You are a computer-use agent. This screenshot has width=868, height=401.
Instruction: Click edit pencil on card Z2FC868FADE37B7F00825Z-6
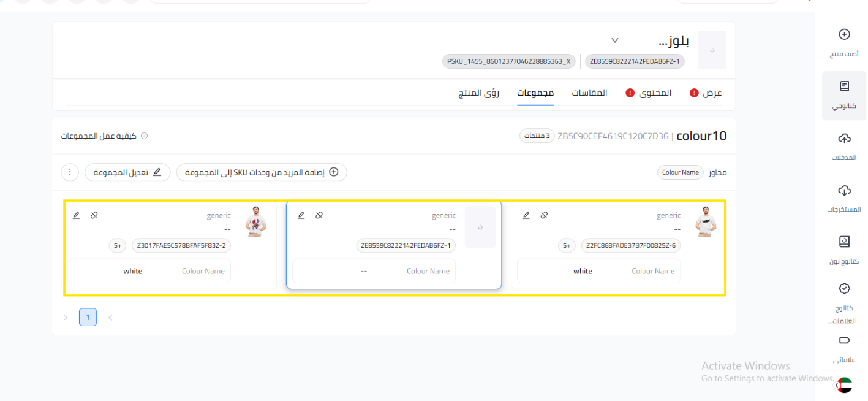pyautogui.click(x=526, y=215)
